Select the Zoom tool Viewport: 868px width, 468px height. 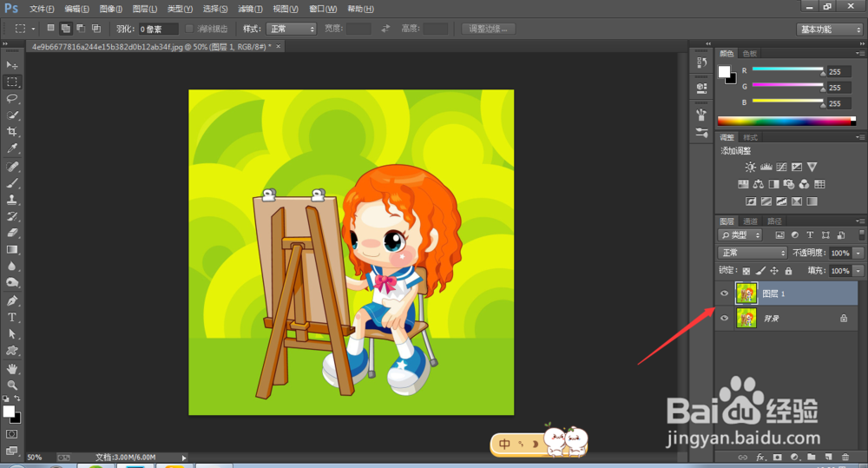(x=11, y=386)
